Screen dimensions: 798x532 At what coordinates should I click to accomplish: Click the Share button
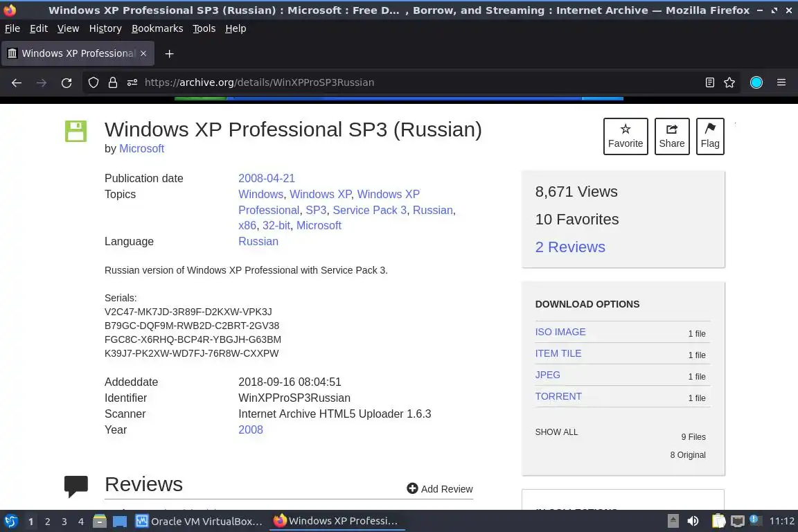click(672, 136)
